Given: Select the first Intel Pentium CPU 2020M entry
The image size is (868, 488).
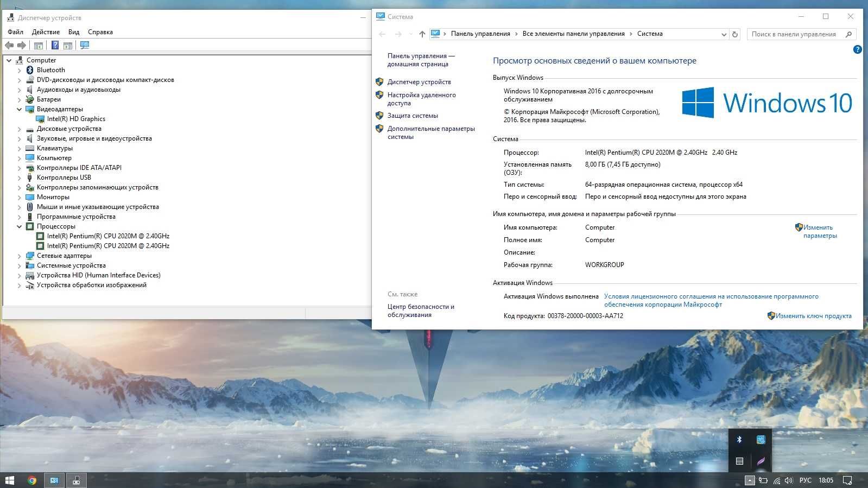Looking at the screenshot, I should pyautogui.click(x=108, y=236).
